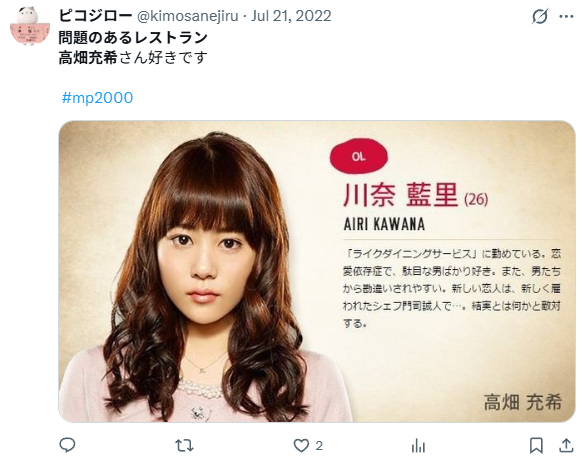Share the tweet via upload icon
The height and width of the screenshot is (458, 584).
point(566,445)
